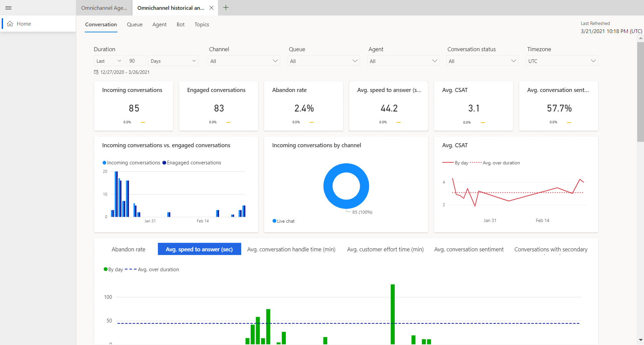Viewport: 644px width, 345px height.
Task: Click the 85 (100%) donut label
Action: pyautogui.click(x=362, y=212)
